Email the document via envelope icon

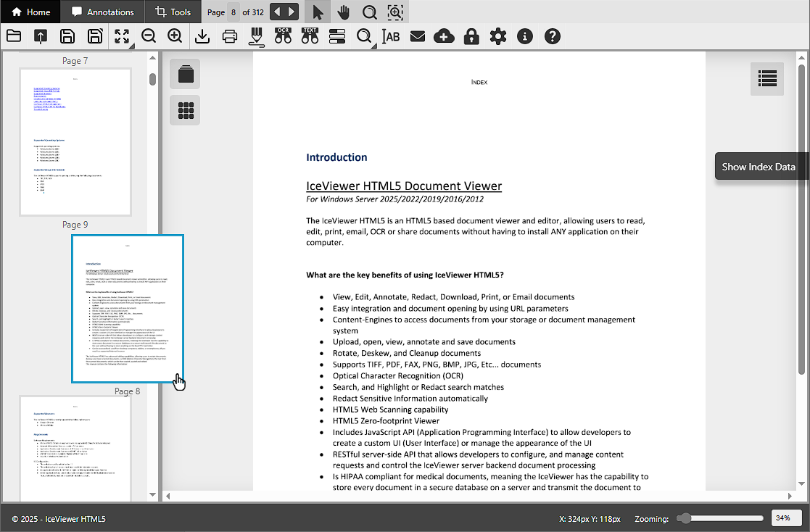(418, 36)
